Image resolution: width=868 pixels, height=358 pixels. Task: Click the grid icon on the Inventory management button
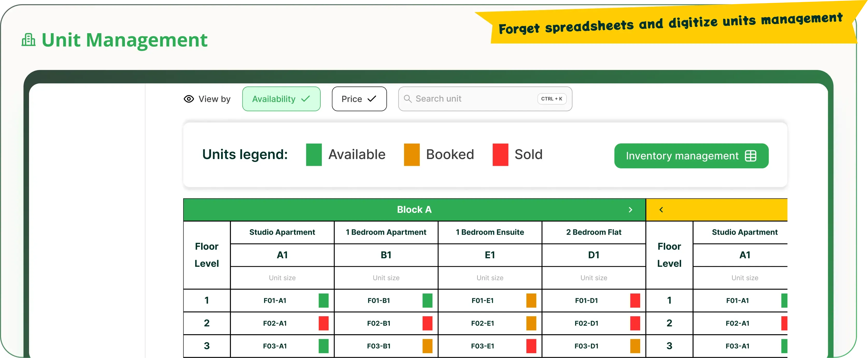[750, 156]
